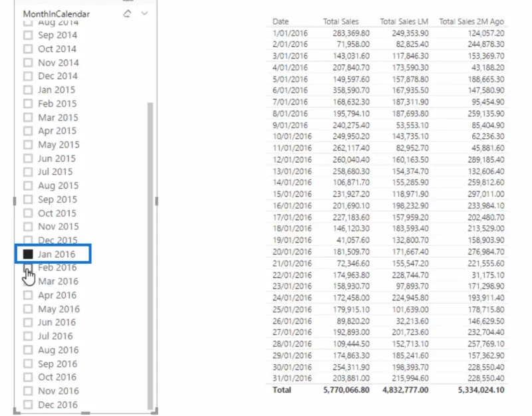Check the Jun 2015 checkbox
Screen dimensions: 532x416
point(28,158)
